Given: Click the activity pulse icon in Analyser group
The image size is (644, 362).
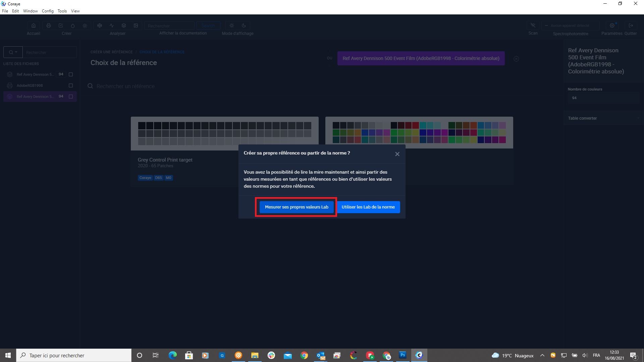Looking at the screenshot, I should point(112,25).
